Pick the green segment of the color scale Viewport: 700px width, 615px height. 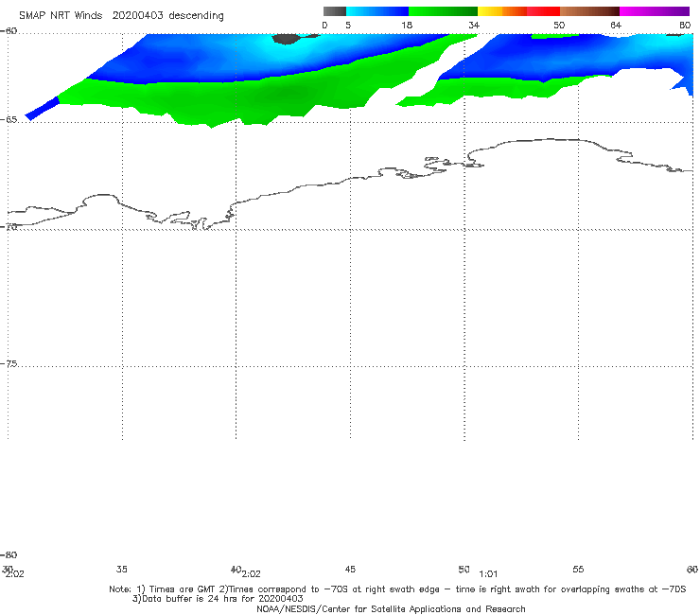443,11
